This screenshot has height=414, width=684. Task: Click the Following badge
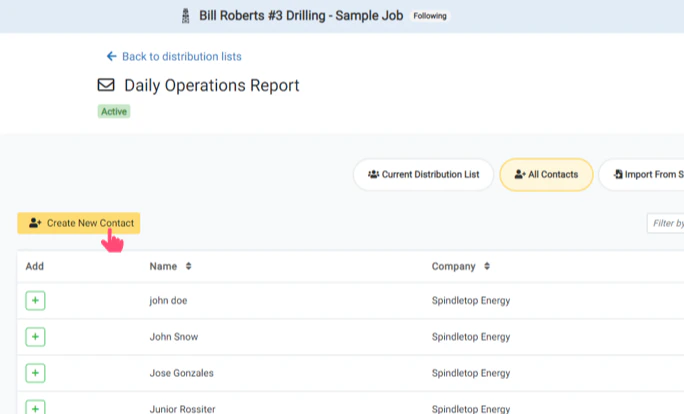tap(430, 16)
